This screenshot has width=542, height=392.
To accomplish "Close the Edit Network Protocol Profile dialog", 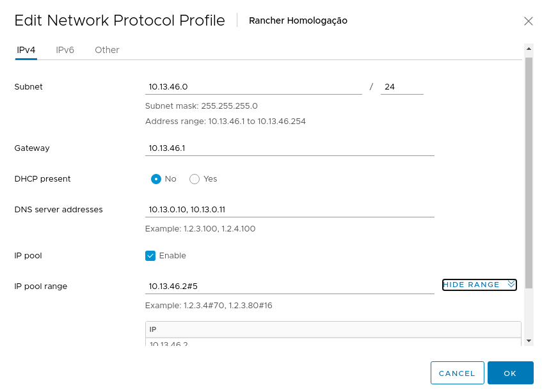I will [529, 20].
